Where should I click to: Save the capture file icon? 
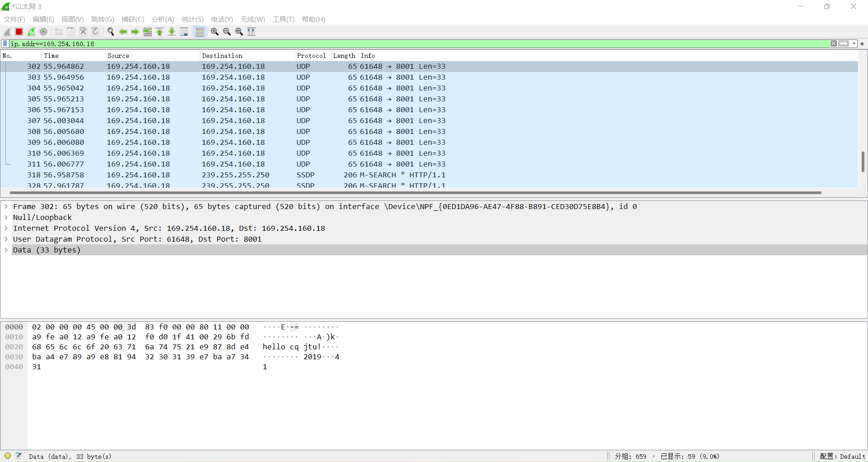coord(71,32)
